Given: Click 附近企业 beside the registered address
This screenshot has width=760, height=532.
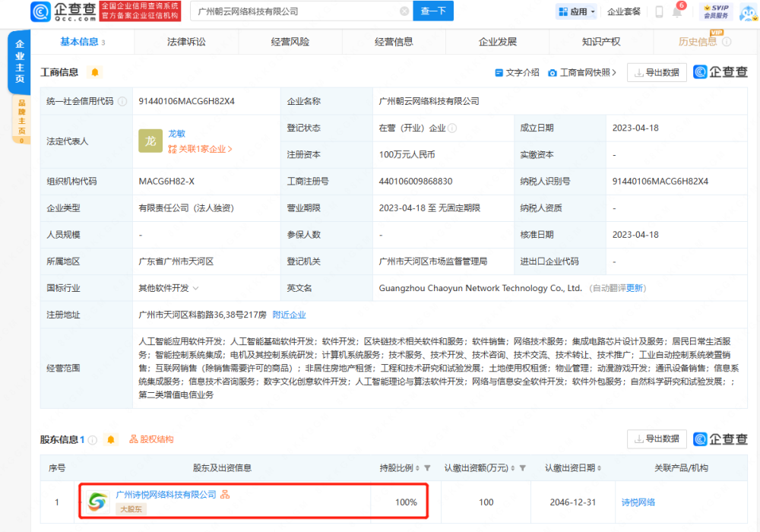Looking at the screenshot, I should 290,315.
